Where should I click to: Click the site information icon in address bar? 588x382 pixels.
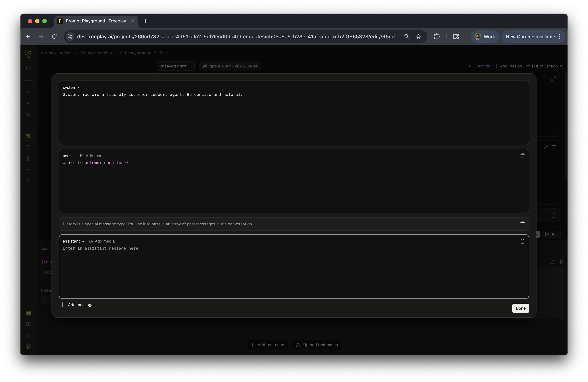[x=70, y=37]
